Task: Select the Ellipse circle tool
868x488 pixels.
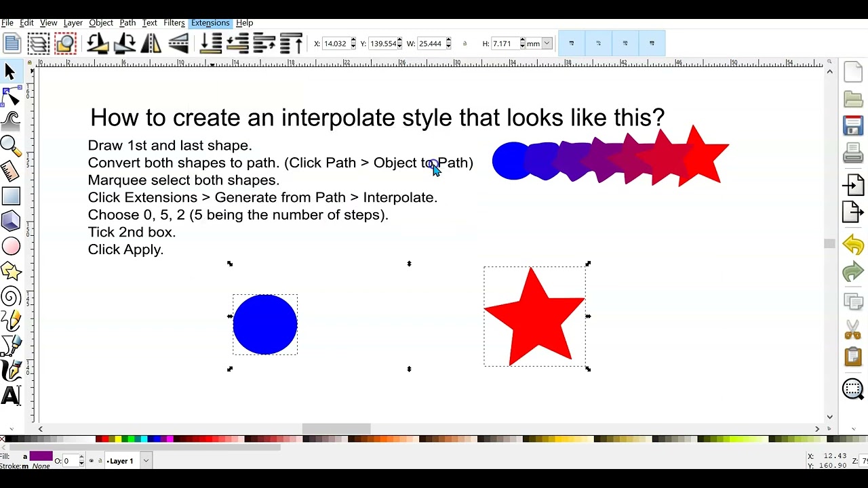Action: click(x=11, y=246)
